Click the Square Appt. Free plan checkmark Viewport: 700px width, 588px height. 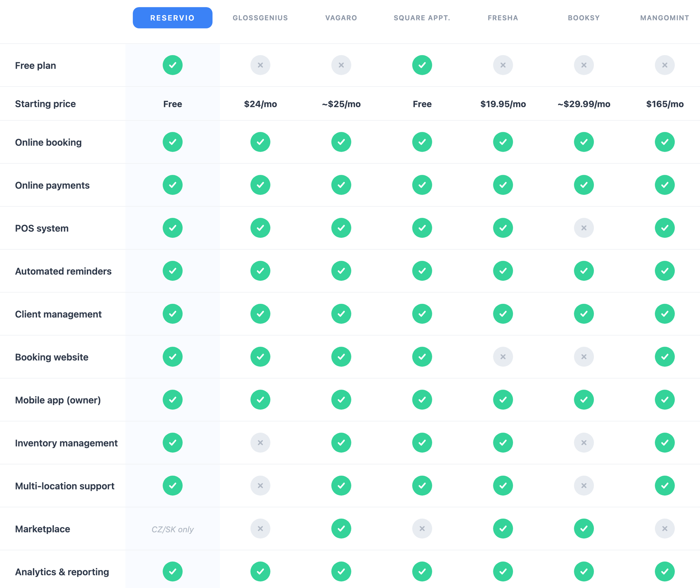[422, 65]
